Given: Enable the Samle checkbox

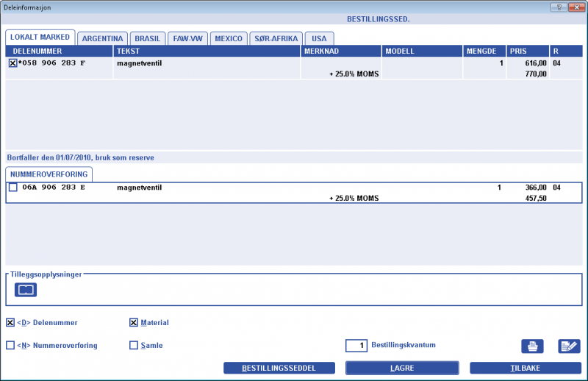Looking at the screenshot, I should click(134, 345).
